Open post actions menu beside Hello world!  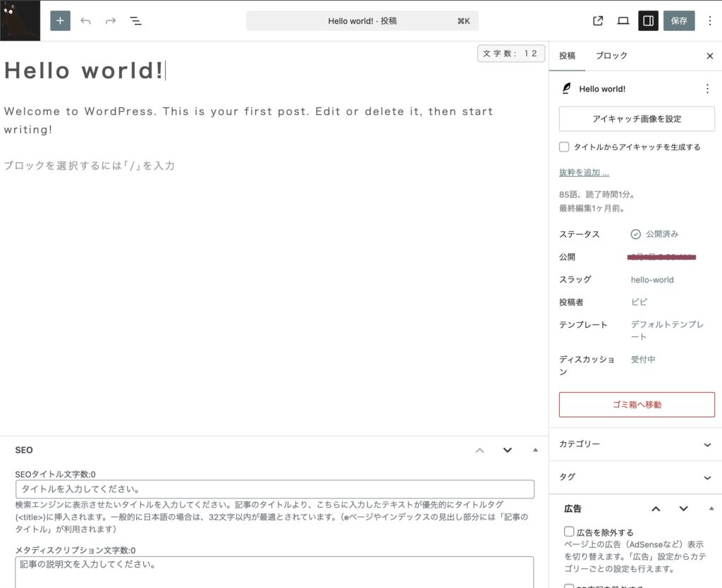point(707,89)
